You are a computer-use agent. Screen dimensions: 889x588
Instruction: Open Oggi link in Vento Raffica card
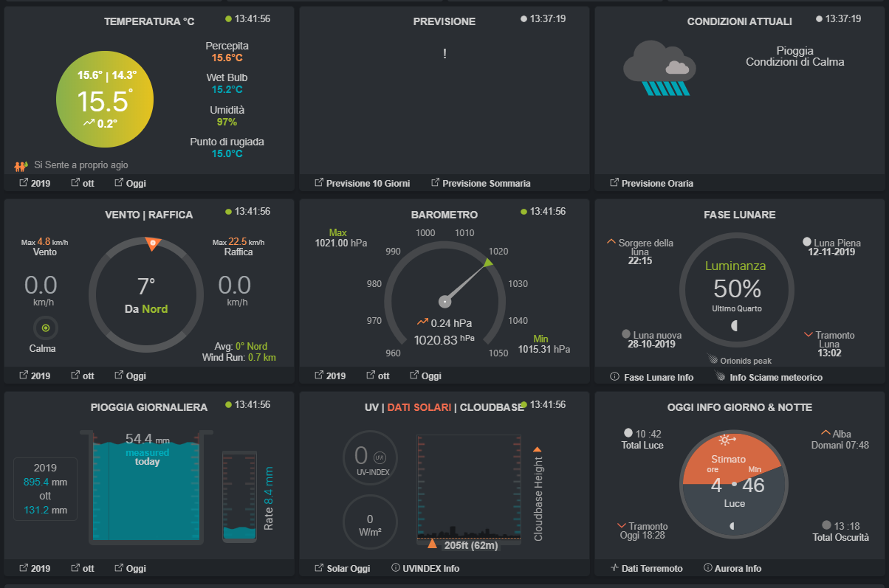click(131, 376)
